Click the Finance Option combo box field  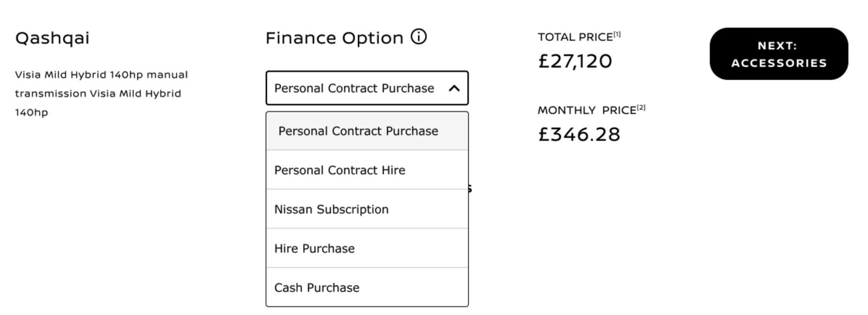pyautogui.click(x=367, y=88)
